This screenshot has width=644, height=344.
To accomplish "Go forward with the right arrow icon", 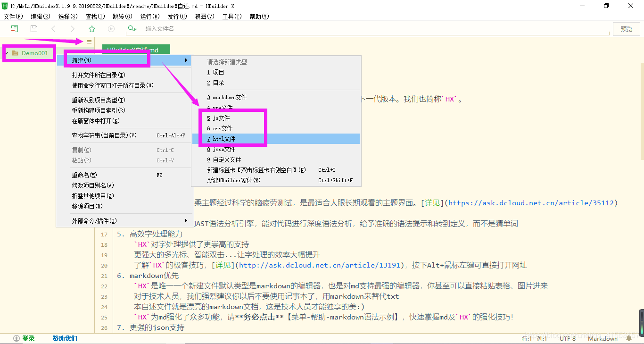I will [x=73, y=29].
